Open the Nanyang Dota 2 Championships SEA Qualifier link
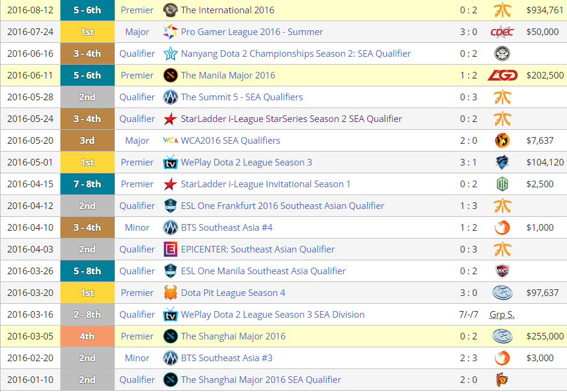 point(295,54)
